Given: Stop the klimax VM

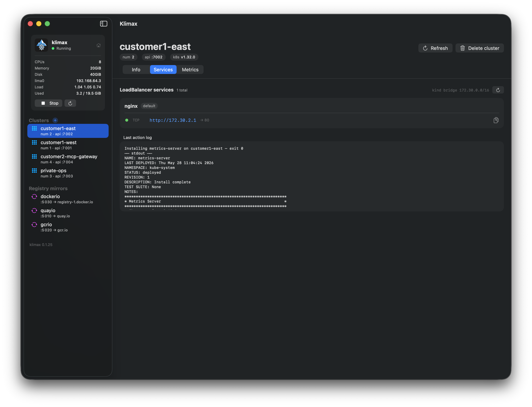Looking at the screenshot, I should (x=48, y=103).
